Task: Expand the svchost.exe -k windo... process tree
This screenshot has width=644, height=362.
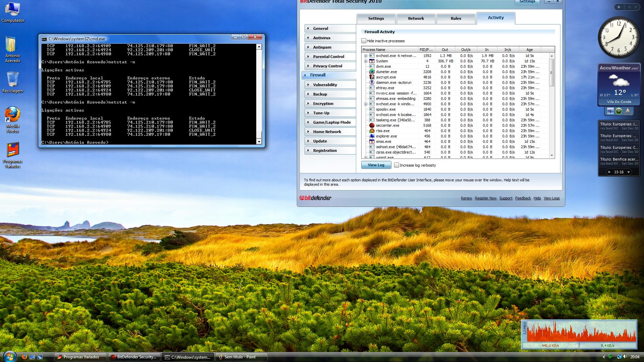Action: (x=366, y=104)
